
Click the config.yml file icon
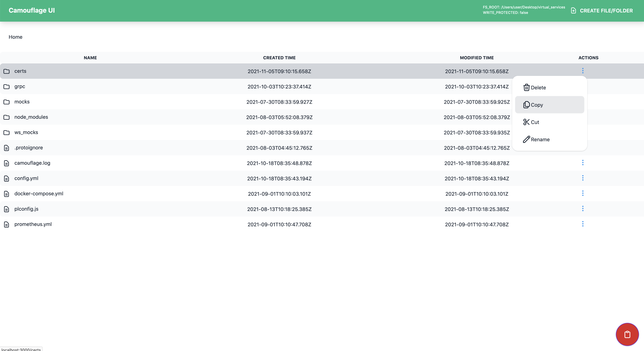click(6, 178)
